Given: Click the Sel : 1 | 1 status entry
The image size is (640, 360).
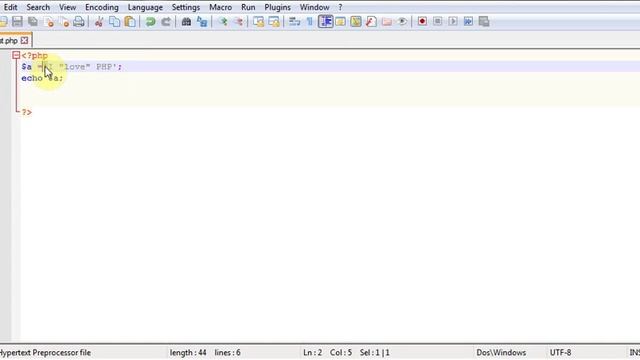Looking at the screenshot, I should [x=375, y=353].
